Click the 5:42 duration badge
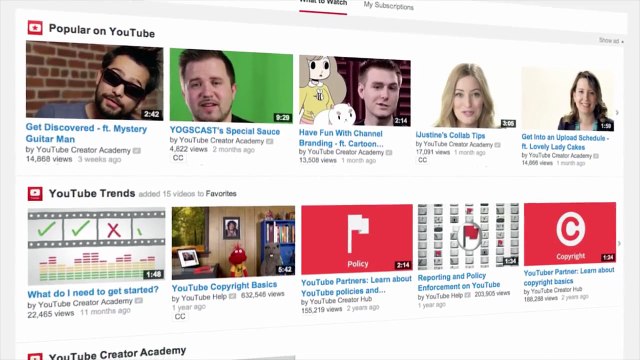640x360 pixels. [284, 270]
